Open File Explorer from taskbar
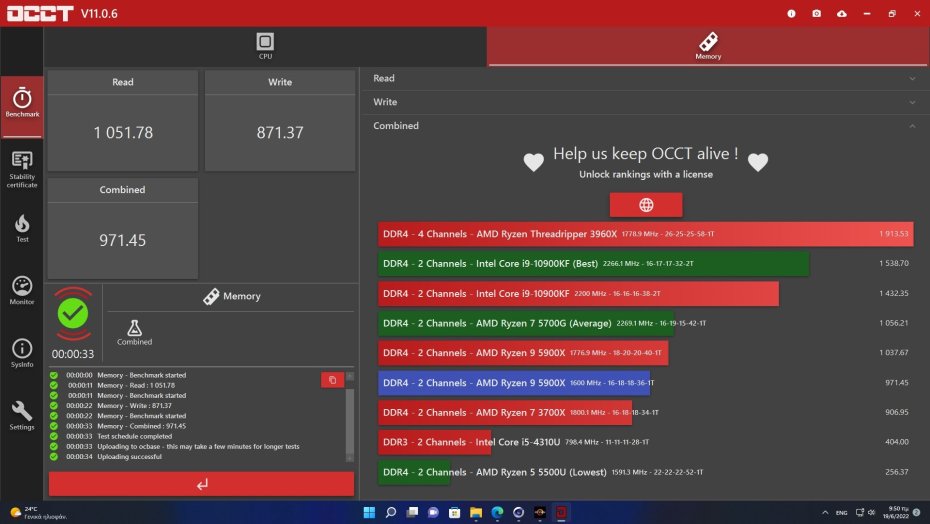 click(476, 512)
